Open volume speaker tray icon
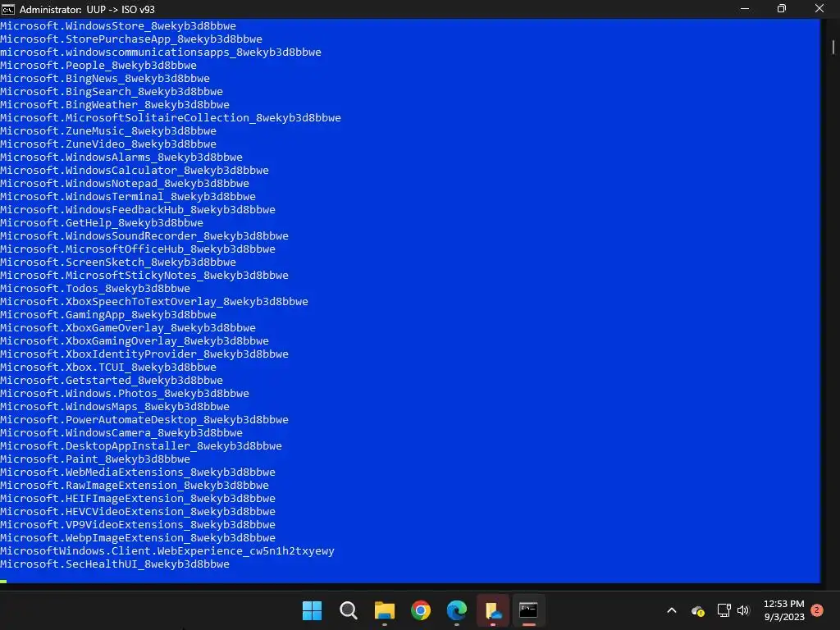This screenshot has width=840, height=630. click(743, 610)
